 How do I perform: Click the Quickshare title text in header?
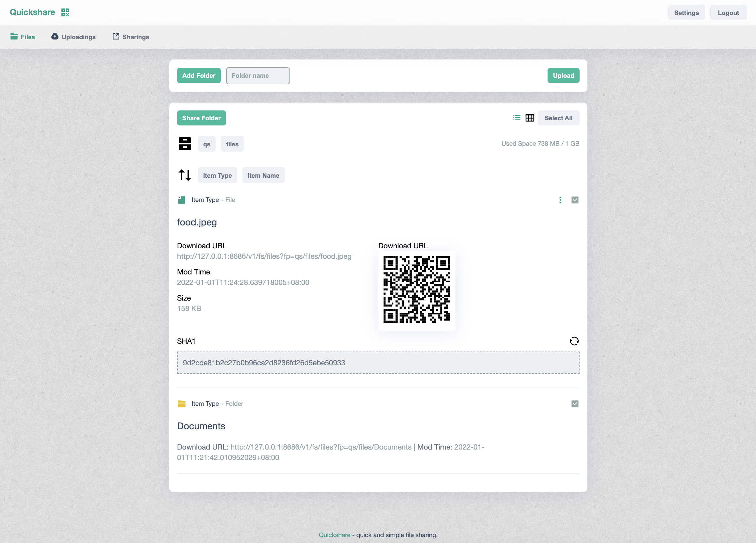(x=32, y=12)
